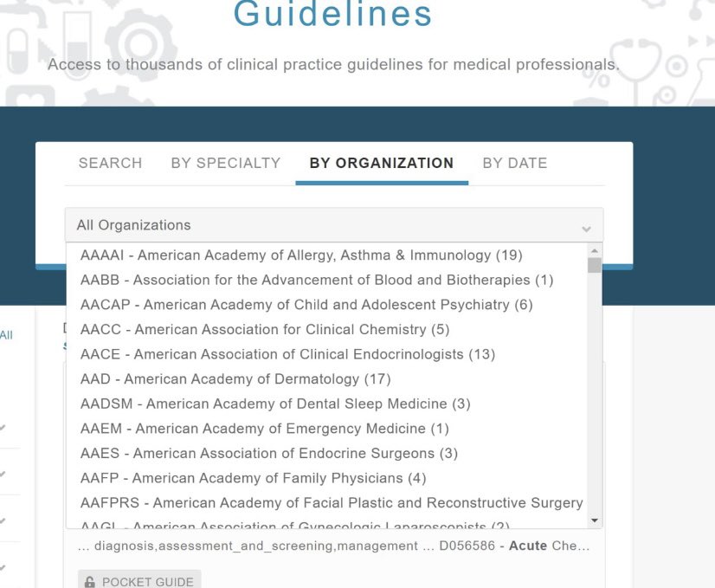This screenshot has height=588, width=715.
Task: Choose AADSM - American Academy of Dental Sleep Medicine
Action: [x=327, y=404]
